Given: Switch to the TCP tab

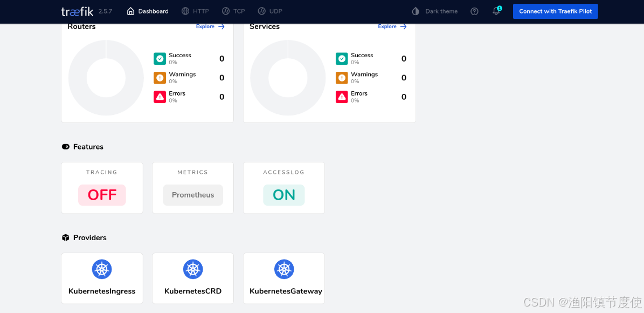Looking at the screenshot, I should [x=233, y=11].
